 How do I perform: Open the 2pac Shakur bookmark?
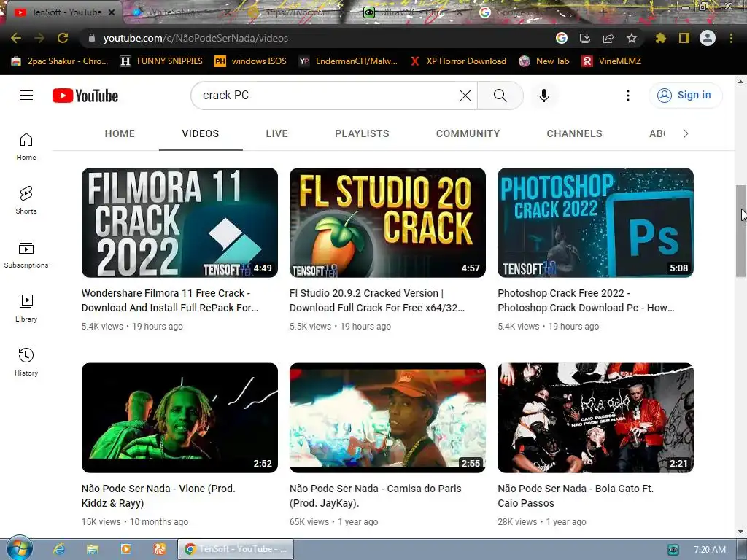click(x=60, y=61)
